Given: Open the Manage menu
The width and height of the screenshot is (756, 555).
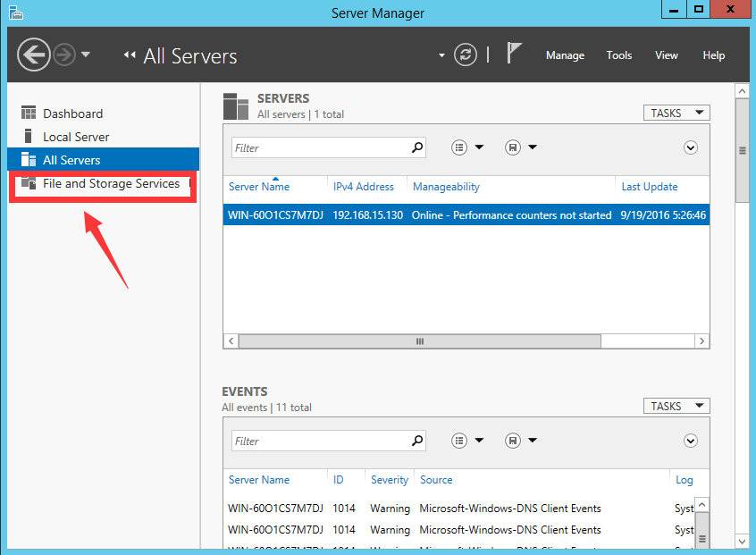Looking at the screenshot, I should click(565, 55).
